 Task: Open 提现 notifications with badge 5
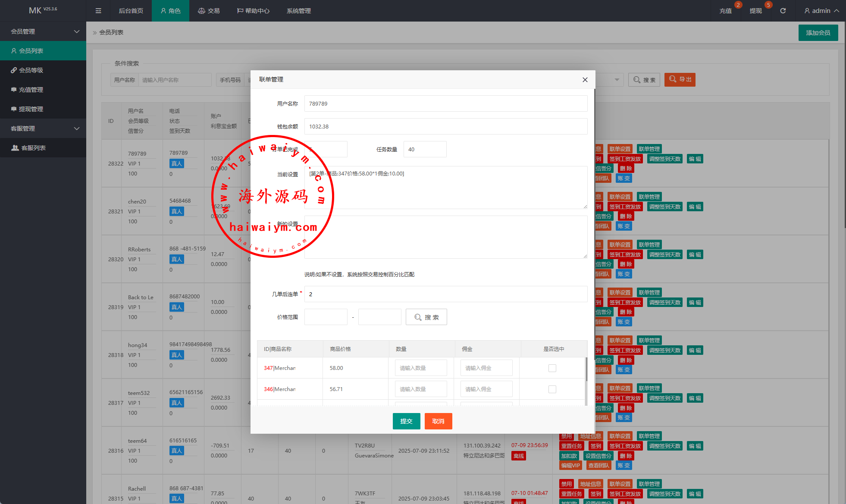click(x=755, y=11)
